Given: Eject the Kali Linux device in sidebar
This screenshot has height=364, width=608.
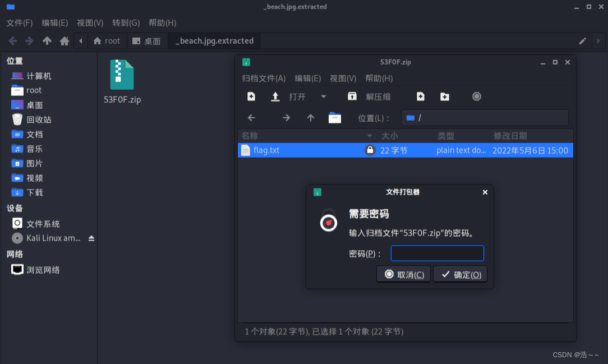Looking at the screenshot, I should click(92, 238).
